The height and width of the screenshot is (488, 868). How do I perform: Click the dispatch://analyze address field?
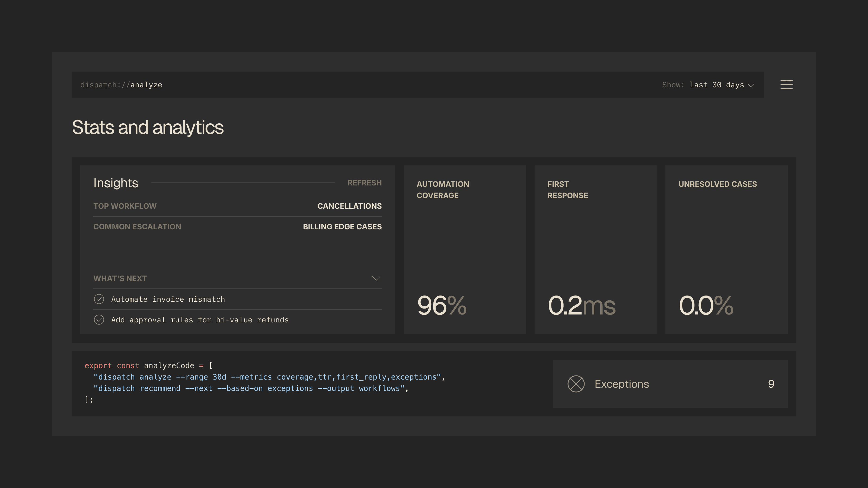121,85
